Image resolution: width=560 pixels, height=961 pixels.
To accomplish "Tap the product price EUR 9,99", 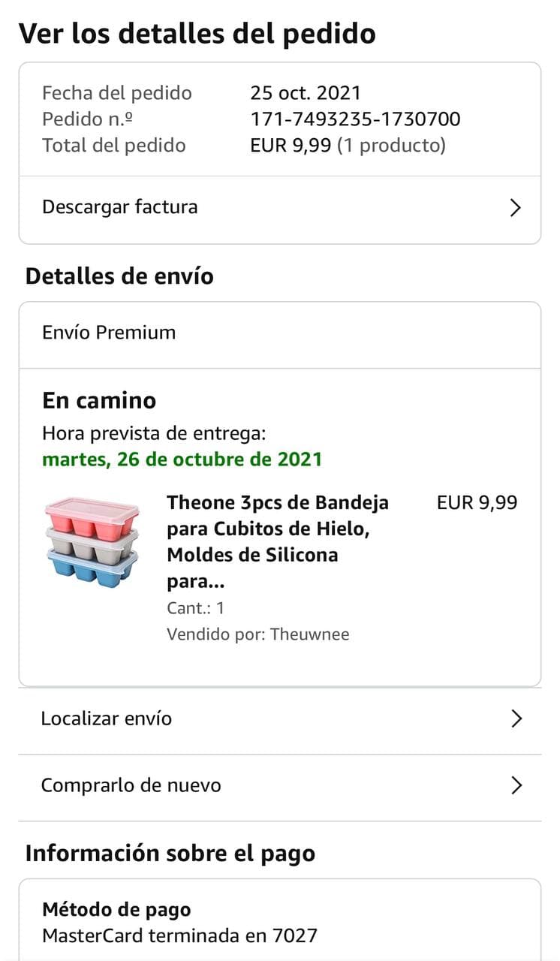I will pyautogui.click(x=477, y=503).
